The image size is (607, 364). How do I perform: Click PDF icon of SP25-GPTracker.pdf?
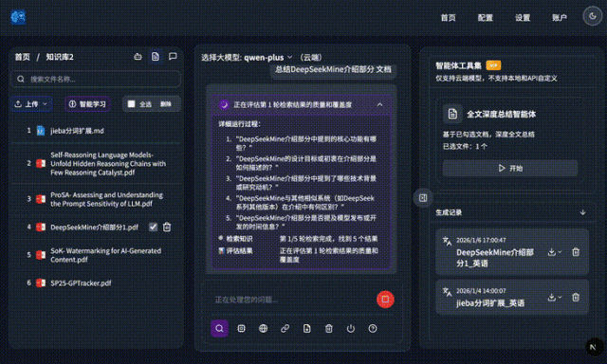41,283
